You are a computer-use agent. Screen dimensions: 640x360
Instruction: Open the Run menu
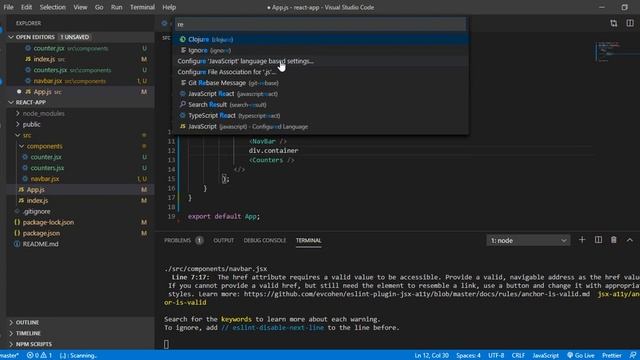(x=116, y=7)
